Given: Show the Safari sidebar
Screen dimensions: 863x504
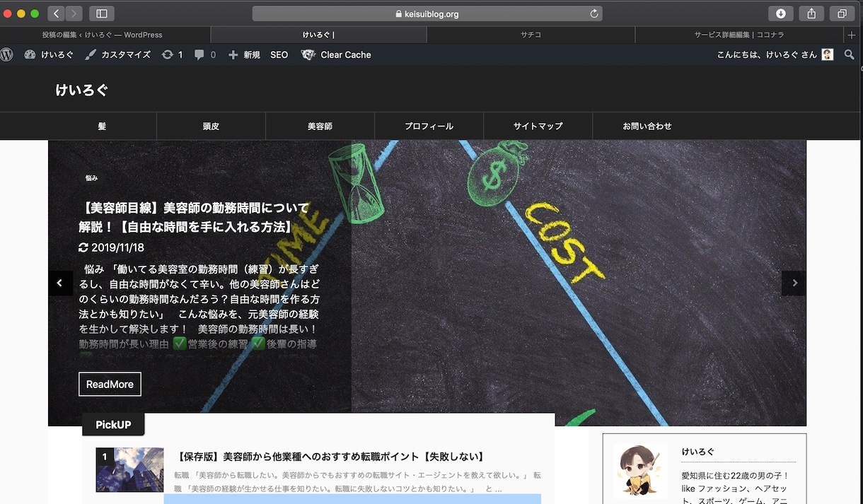Looking at the screenshot, I should 102,13.
